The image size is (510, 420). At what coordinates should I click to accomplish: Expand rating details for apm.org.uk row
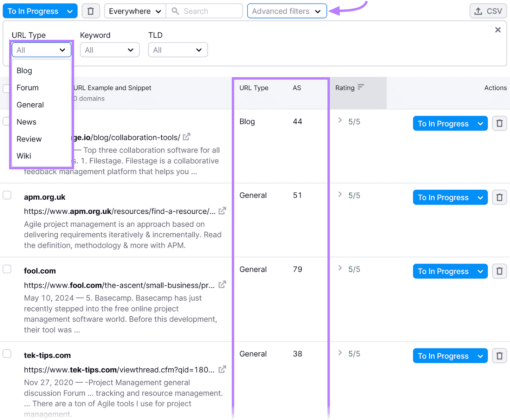[x=340, y=194]
